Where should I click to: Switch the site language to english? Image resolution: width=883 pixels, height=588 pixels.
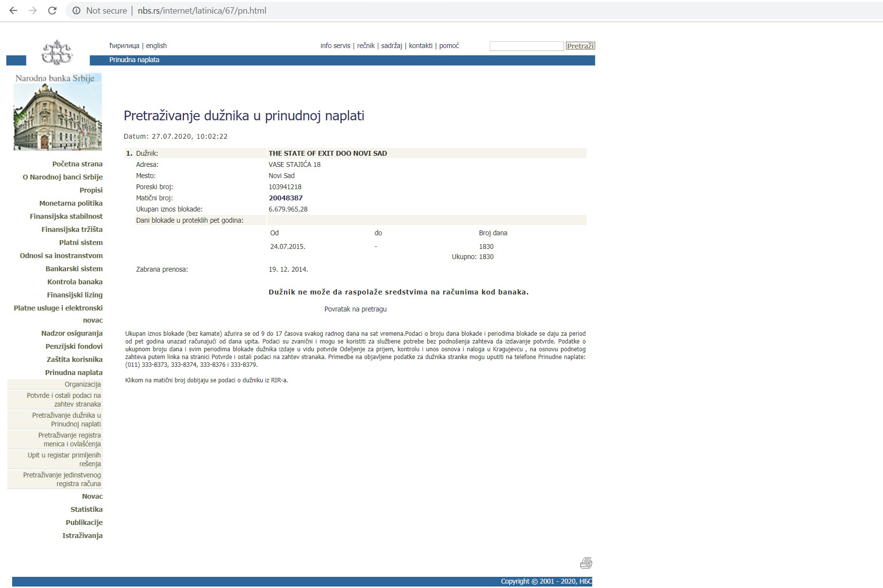click(x=156, y=46)
